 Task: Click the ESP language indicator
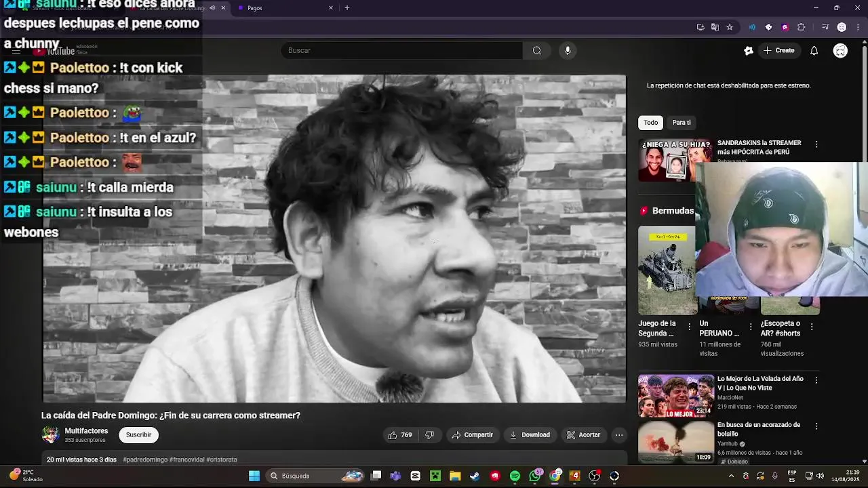click(x=792, y=476)
